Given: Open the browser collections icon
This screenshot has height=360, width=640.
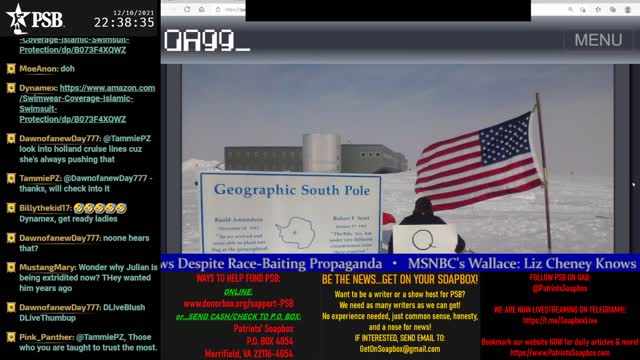Looking at the screenshot, I should [613, 9].
